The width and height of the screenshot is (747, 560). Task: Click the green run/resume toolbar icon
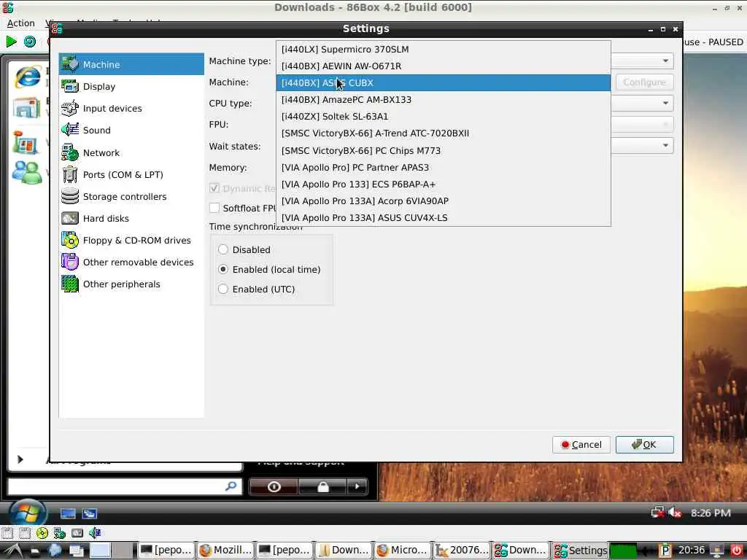11,42
